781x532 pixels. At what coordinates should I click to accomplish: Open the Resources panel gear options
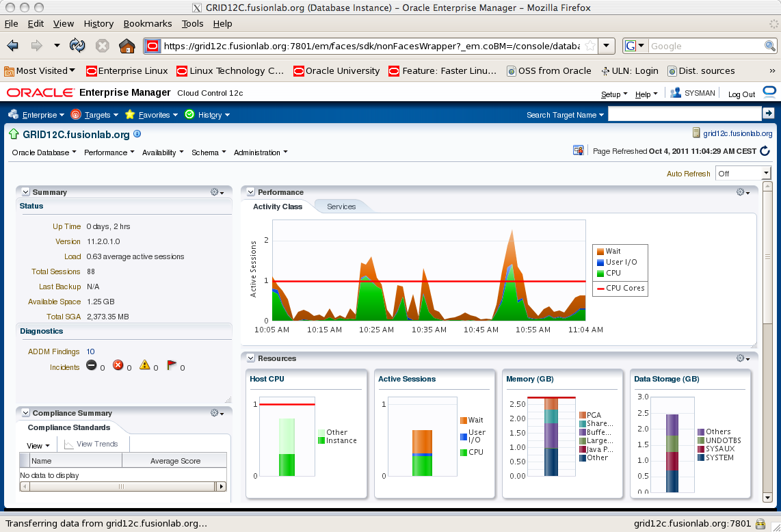[x=743, y=358]
